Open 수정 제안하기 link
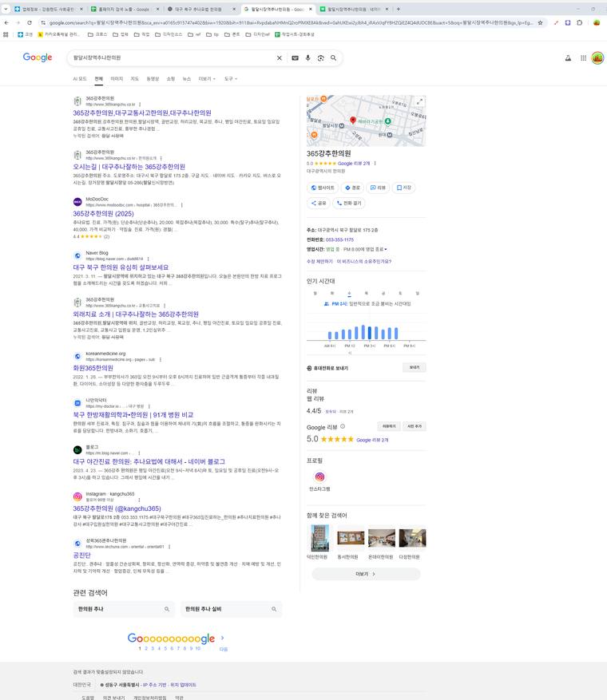Image resolution: width=607 pixels, height=700 pixels. point(319,261)
